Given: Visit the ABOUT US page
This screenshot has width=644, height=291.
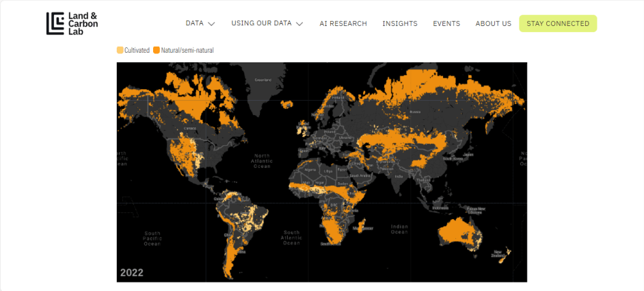Looking at the screenshot, I should [493, 23].
